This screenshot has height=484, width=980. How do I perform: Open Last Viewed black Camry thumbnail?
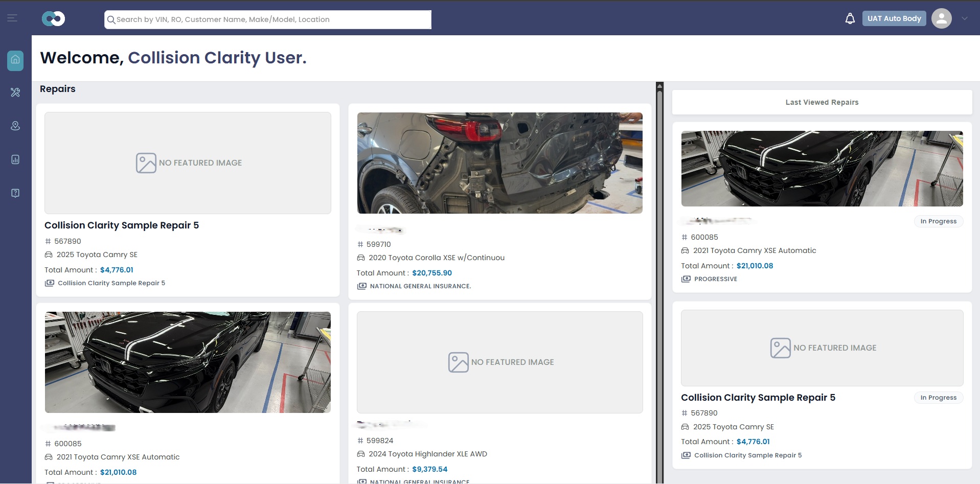click(822, 169)
